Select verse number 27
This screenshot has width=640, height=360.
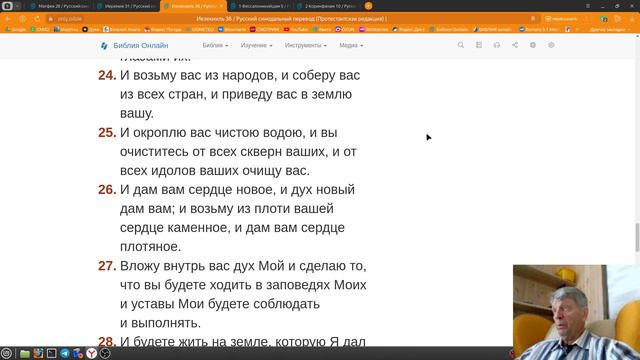pos(107,266)
